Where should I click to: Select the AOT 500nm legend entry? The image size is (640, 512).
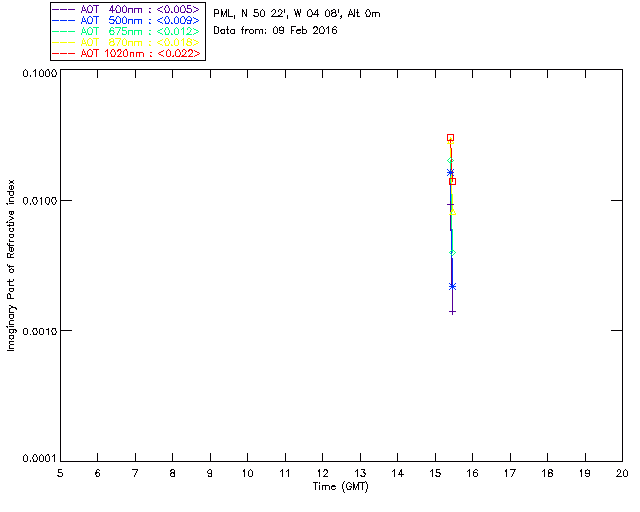coord(127,20)
